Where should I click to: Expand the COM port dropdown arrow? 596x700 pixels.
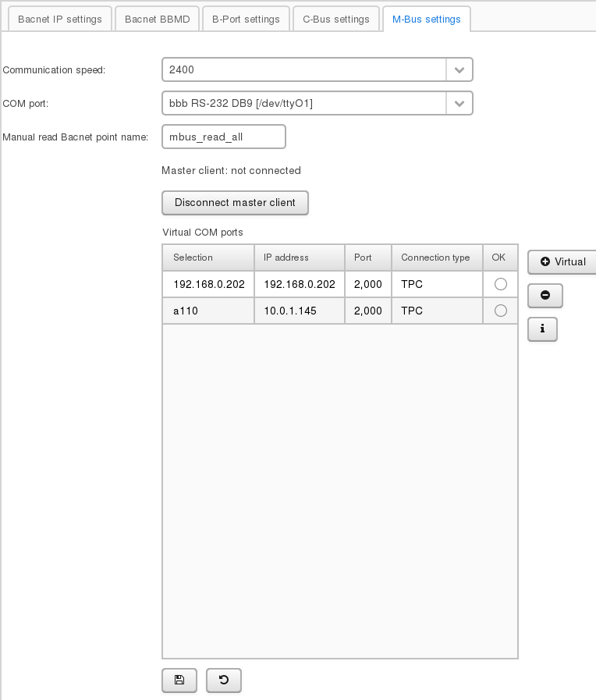point(459,103)
